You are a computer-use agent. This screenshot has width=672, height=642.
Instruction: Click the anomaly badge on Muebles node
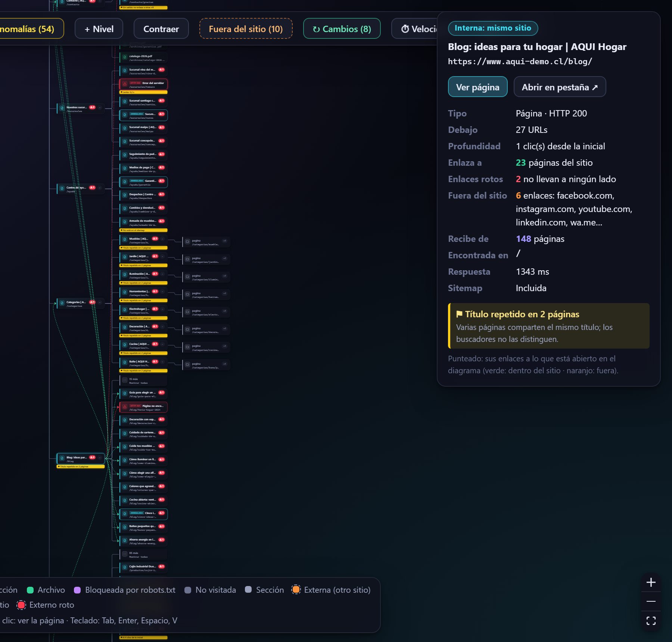point(155,239)
